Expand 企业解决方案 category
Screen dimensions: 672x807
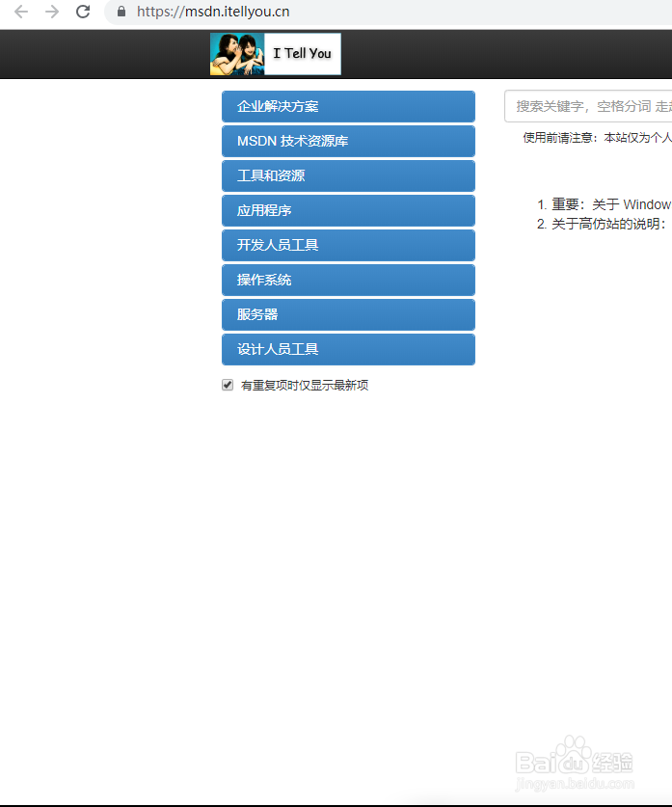point(348,106)
